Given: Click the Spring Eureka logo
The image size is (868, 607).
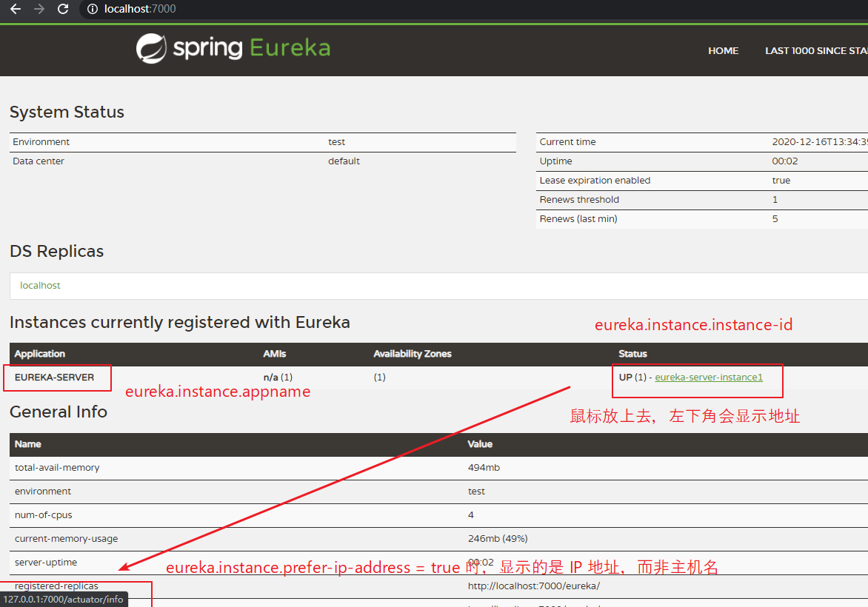Looking at the screenshot, I should [233, 48].
